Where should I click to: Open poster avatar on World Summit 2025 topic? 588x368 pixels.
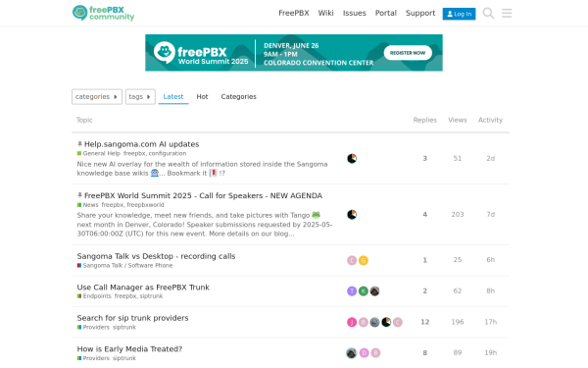(352, 214)
